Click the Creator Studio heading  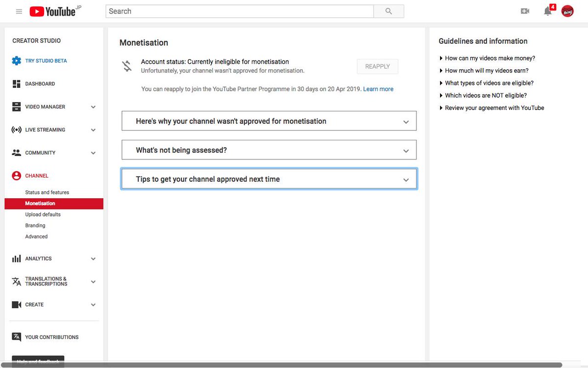coord(37,41)
